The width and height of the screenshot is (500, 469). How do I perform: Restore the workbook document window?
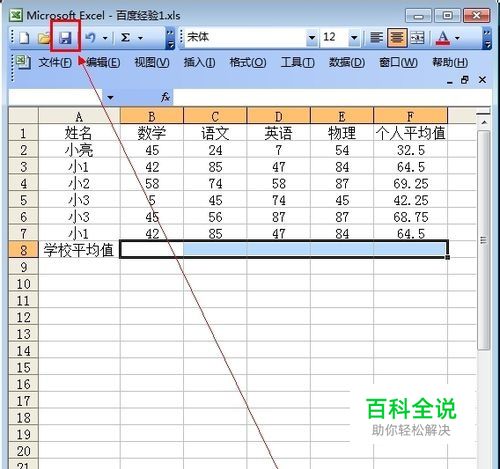(465, 80)
